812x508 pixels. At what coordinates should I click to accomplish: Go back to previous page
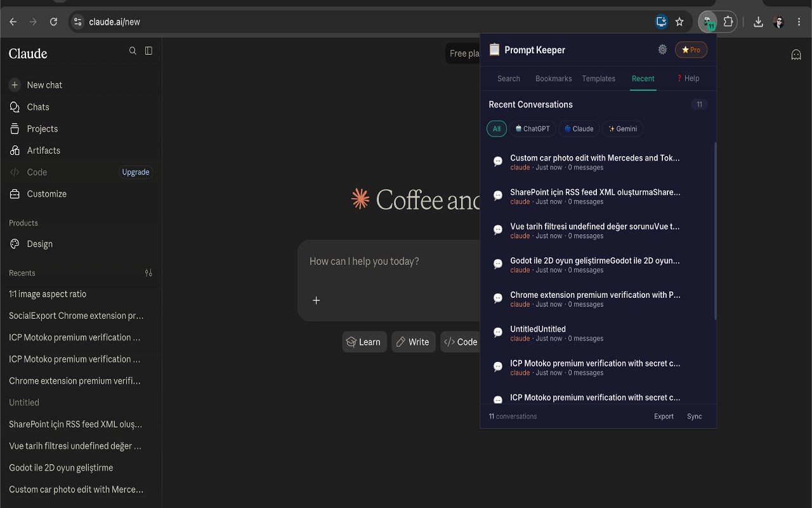tap(13, 22)
